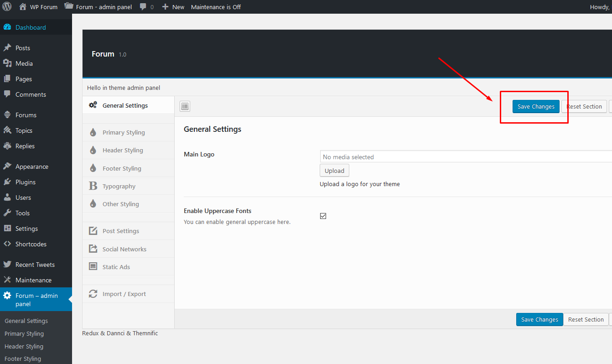
Task: Select the Import / Export refresh icon
Action: coord(93,294)
